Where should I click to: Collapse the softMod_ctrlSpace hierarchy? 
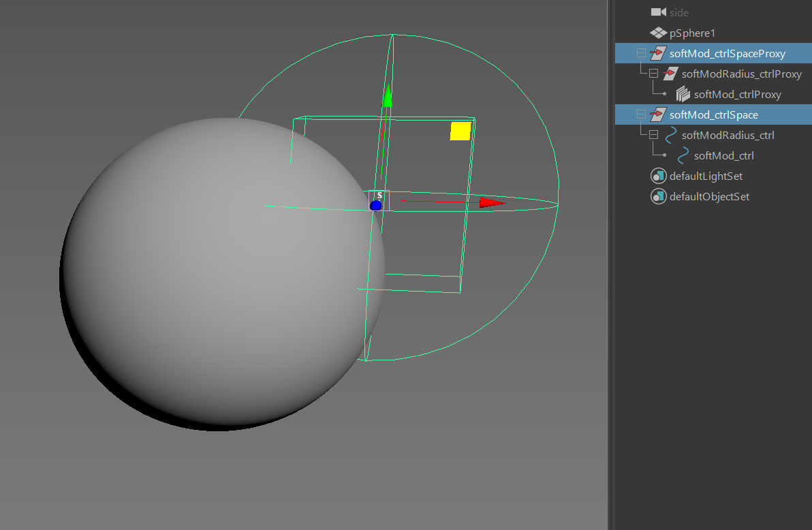tap(641, 114)
